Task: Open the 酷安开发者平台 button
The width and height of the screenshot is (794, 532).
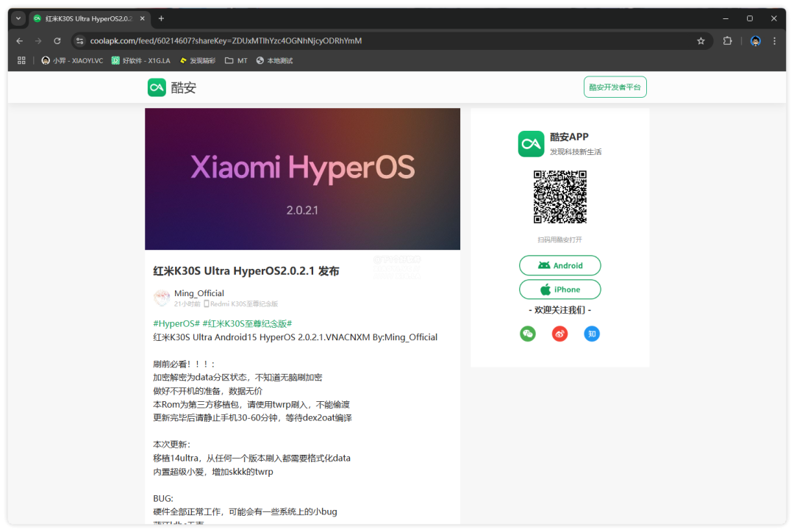Action: (615, 87)
